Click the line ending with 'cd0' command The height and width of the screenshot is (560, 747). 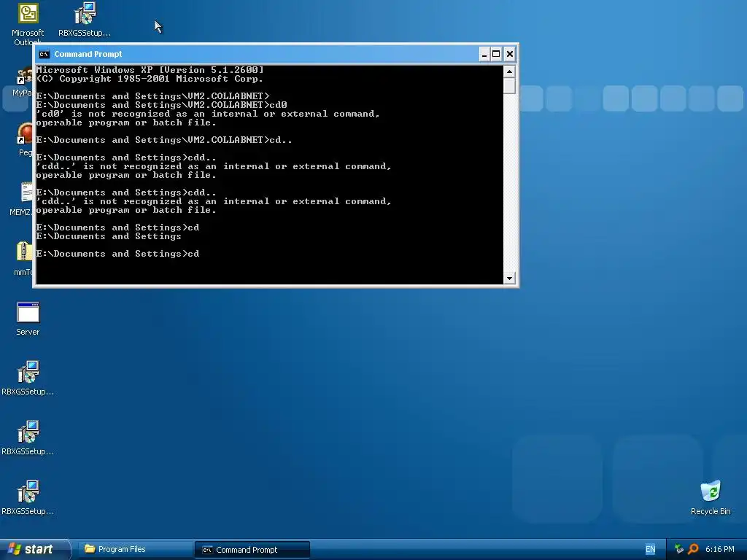pos(161,105)
